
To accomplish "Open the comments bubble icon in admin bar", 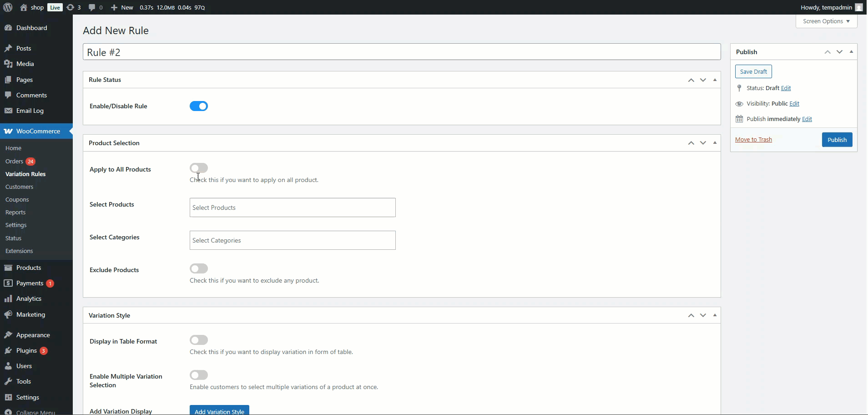I will pyautogui.click(x=92, y=7).
